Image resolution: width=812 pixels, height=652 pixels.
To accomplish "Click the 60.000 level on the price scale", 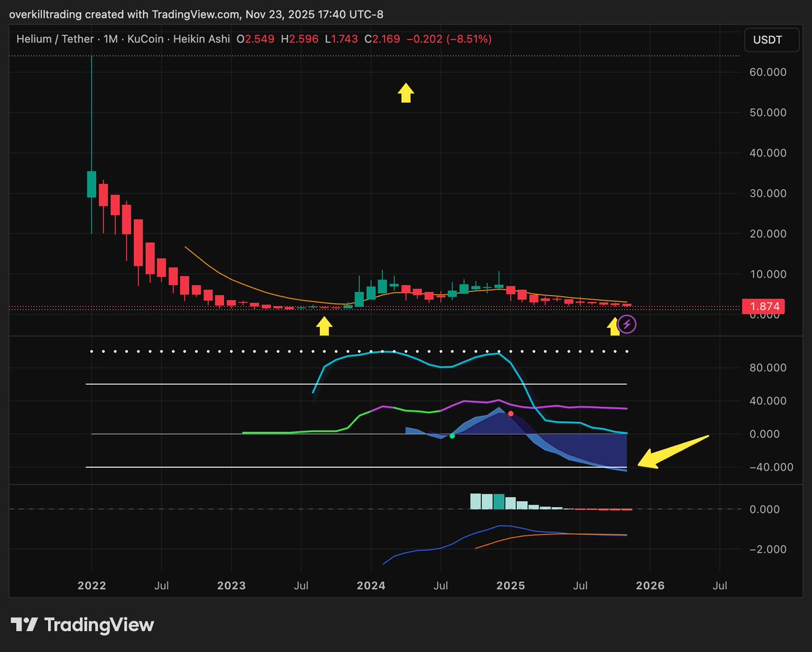I will tap(767, 72).
